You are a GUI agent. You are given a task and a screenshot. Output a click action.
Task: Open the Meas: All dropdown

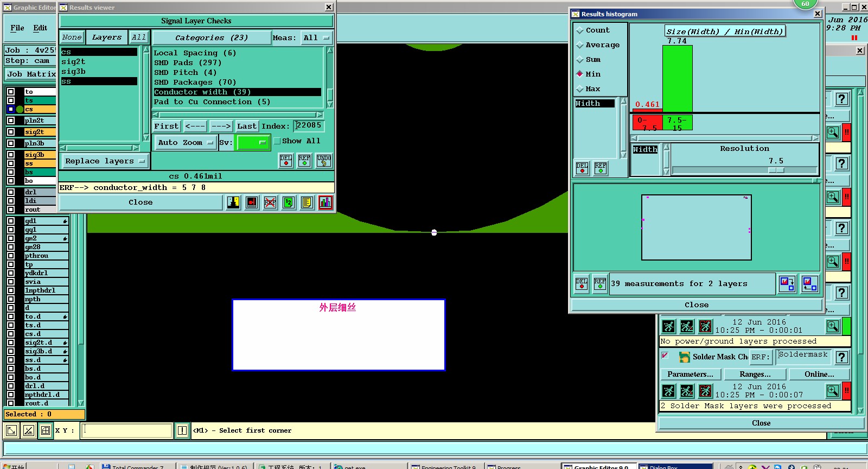tap(317, 37)
